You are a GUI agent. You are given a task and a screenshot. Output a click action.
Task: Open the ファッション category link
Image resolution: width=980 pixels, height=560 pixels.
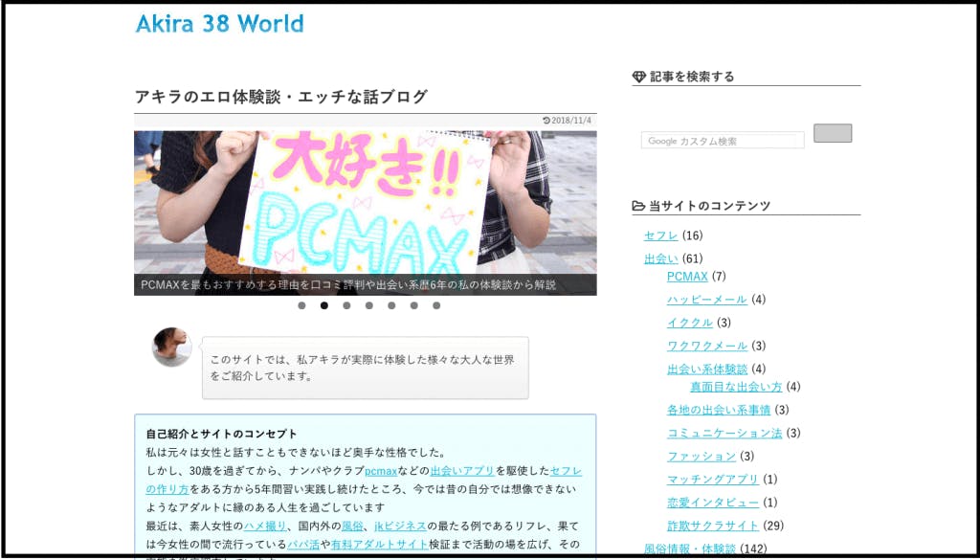[702, 457]
